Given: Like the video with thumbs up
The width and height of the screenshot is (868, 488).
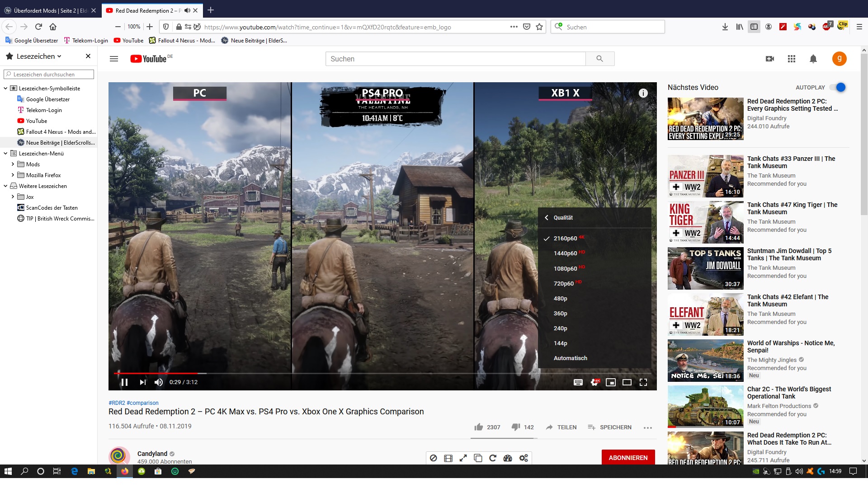Looking at the screenshot, I should pos(479,427).
